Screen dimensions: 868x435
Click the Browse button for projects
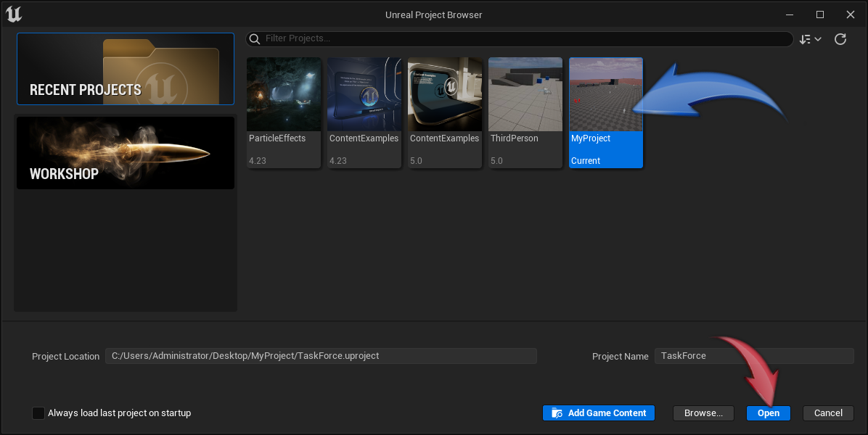tap(703, 413)
